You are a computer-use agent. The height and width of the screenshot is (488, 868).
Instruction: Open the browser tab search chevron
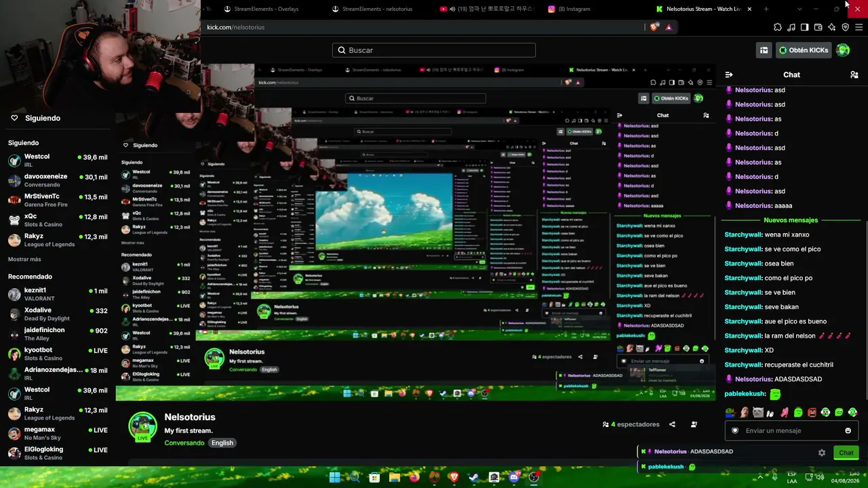800,9
